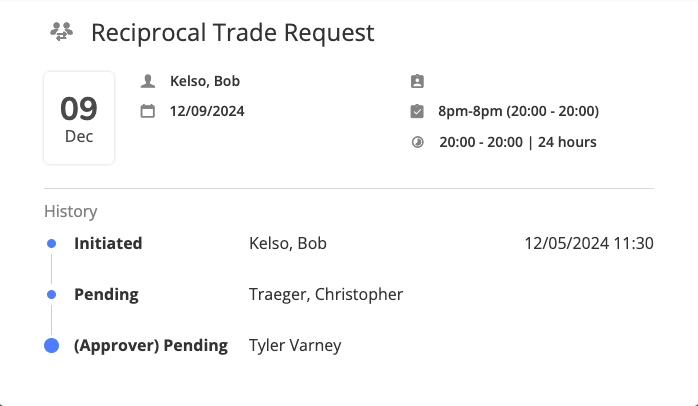Select the 09 Dec date tile
The image size is (698, 406).
coord(79,118)
